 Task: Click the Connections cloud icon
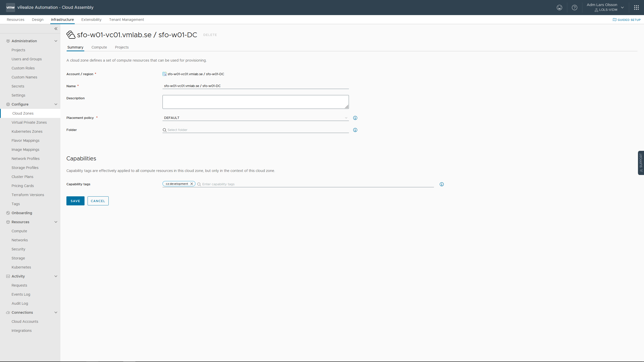8,312
